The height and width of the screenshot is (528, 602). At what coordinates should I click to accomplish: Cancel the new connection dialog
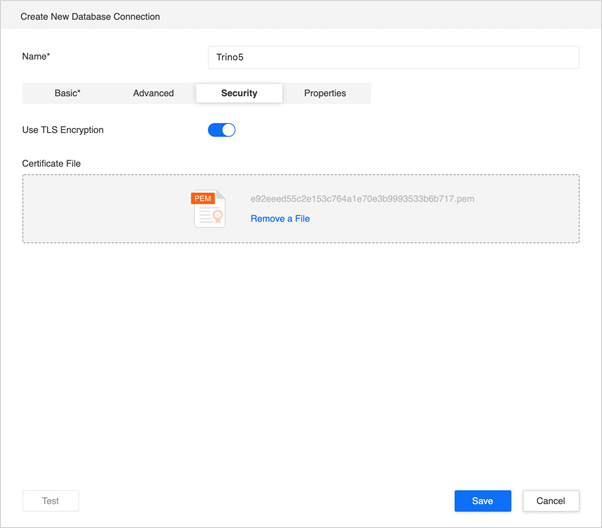click(551, 501)
